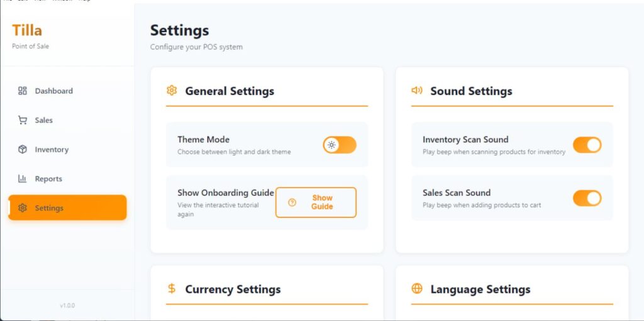Turn off the Sales Scan Sound switch

(587, 198)
